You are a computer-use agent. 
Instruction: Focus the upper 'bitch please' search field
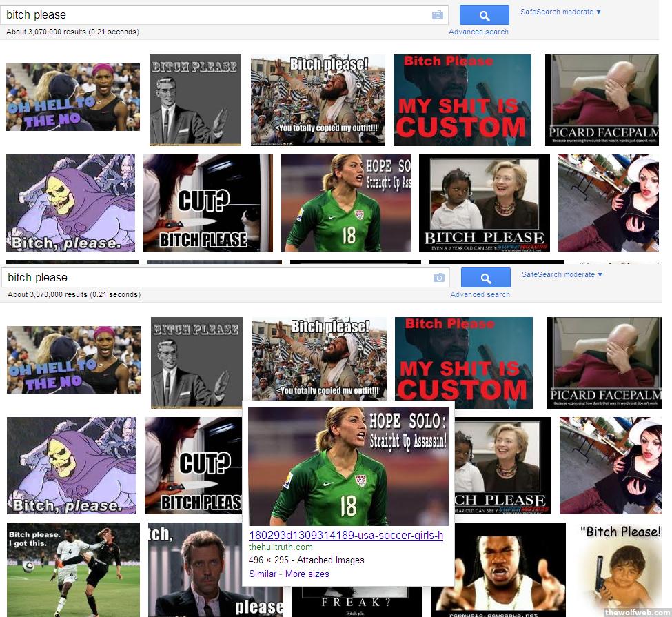214,14
